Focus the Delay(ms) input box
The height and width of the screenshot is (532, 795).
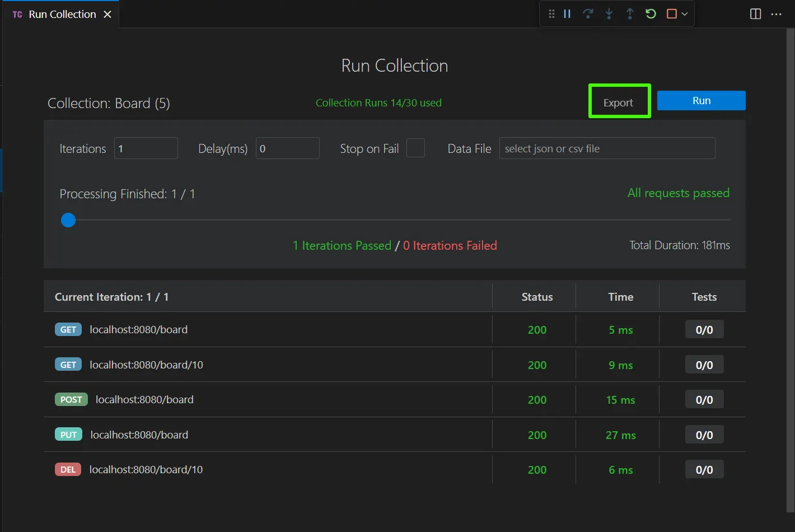click(288, 148)
